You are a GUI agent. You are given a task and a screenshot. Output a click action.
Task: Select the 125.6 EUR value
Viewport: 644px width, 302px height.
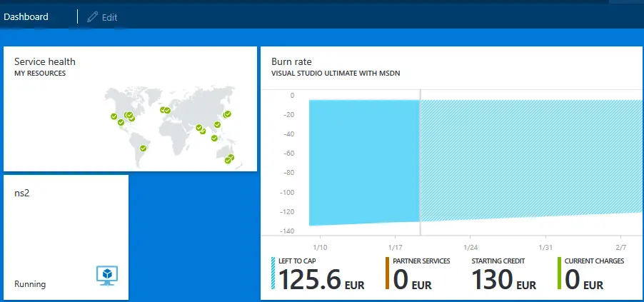[x=321, y=280]
